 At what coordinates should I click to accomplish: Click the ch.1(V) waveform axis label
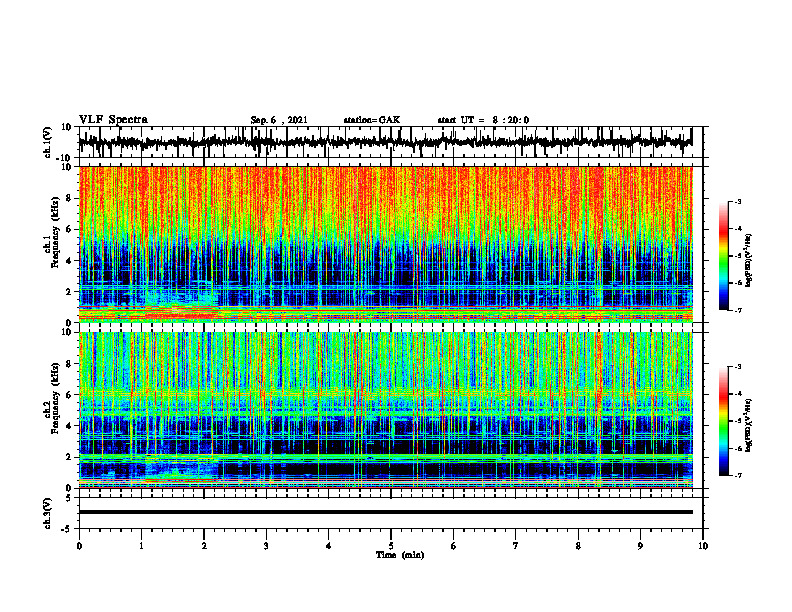coord(48,142)
